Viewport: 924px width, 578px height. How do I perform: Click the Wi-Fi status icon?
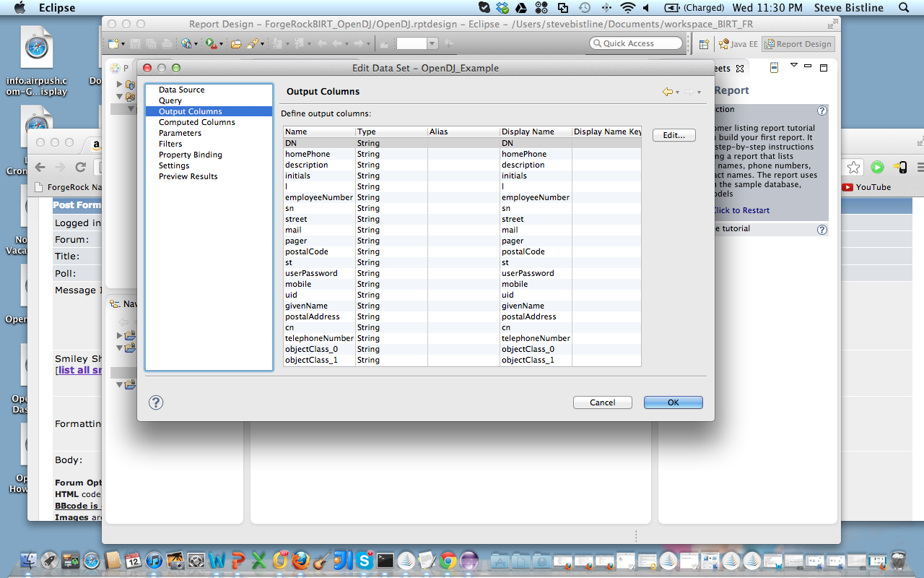click(628, 8)
